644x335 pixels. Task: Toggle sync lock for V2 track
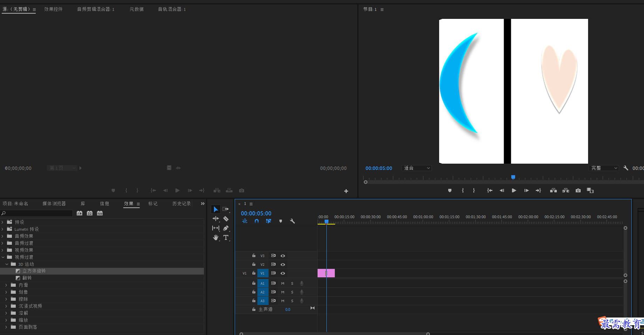point(273,264)
